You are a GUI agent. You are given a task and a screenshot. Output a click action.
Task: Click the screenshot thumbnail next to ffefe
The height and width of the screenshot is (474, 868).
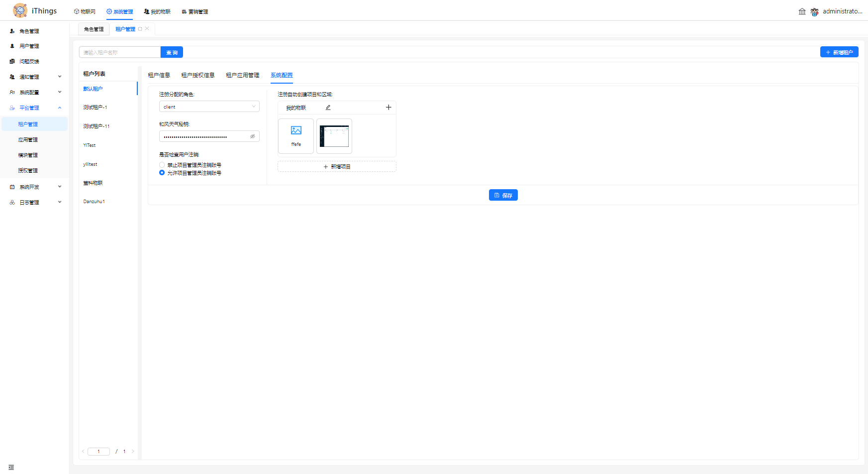334,136
